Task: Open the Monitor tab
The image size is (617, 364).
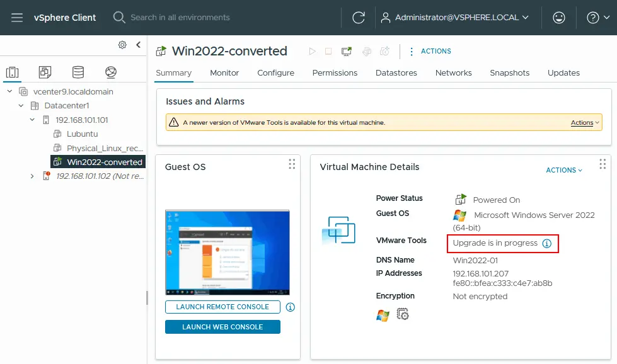Action: tap(224, 72)
